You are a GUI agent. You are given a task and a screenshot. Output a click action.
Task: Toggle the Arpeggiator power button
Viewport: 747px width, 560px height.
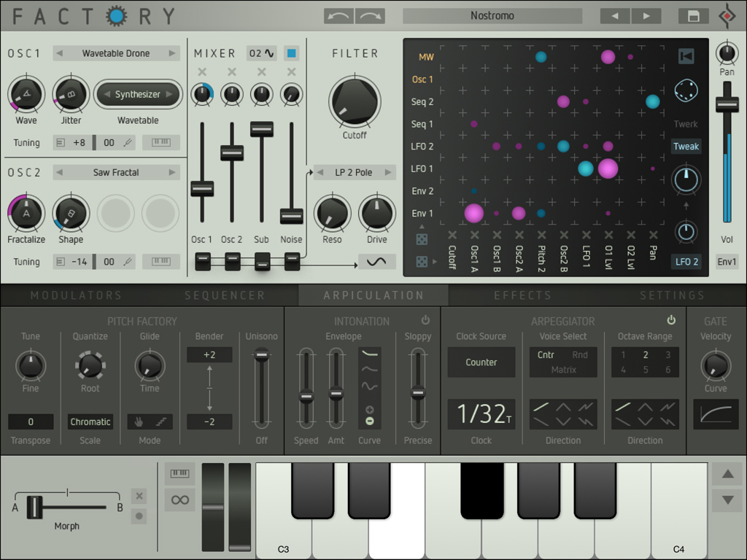point(671,320)
